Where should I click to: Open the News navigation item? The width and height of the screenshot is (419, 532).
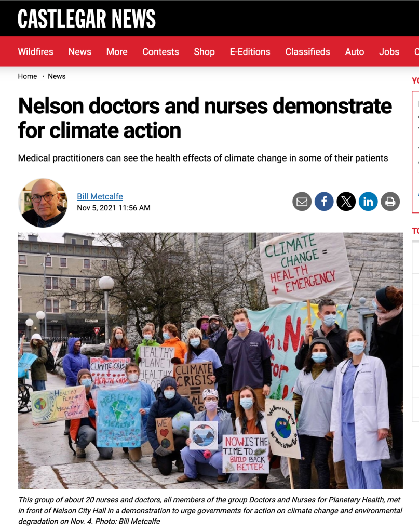(79, 51)
